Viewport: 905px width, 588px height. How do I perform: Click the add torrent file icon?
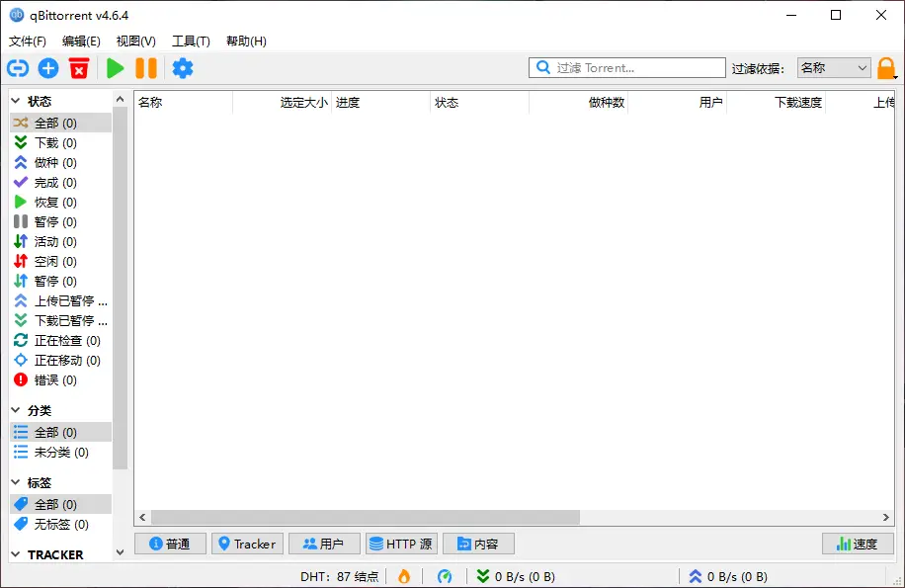pyautogui.click(x=48, y=68)
